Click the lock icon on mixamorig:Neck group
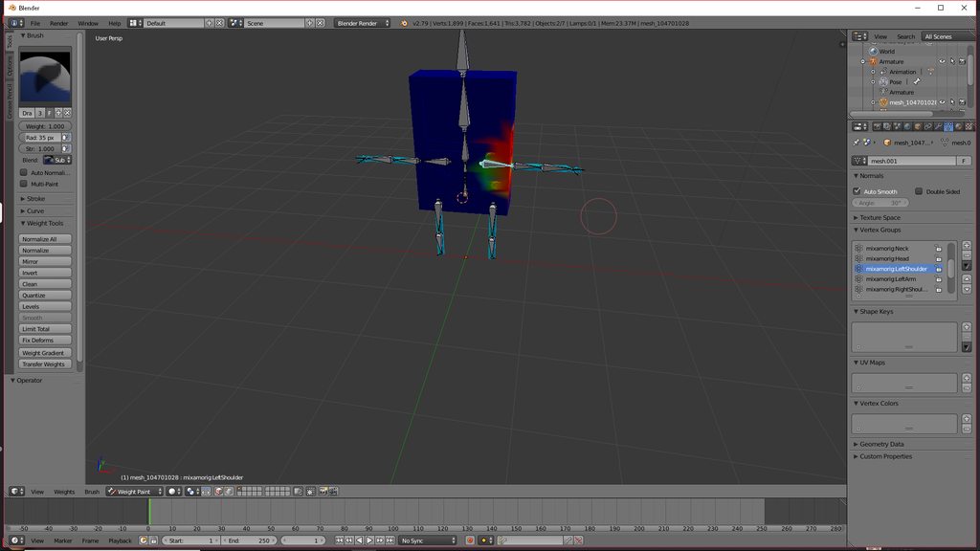The width and height of the screenshot is (980, 551). [938, 249]
